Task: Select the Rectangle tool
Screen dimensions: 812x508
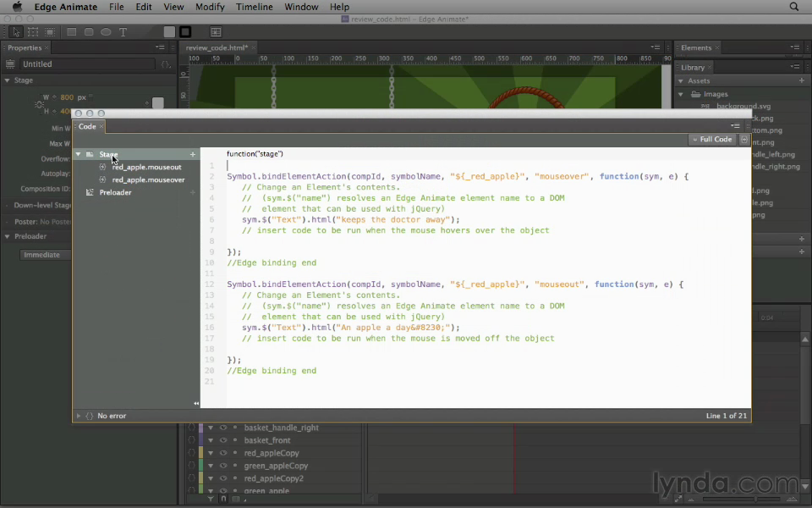Action: click(x=71, y=32)
